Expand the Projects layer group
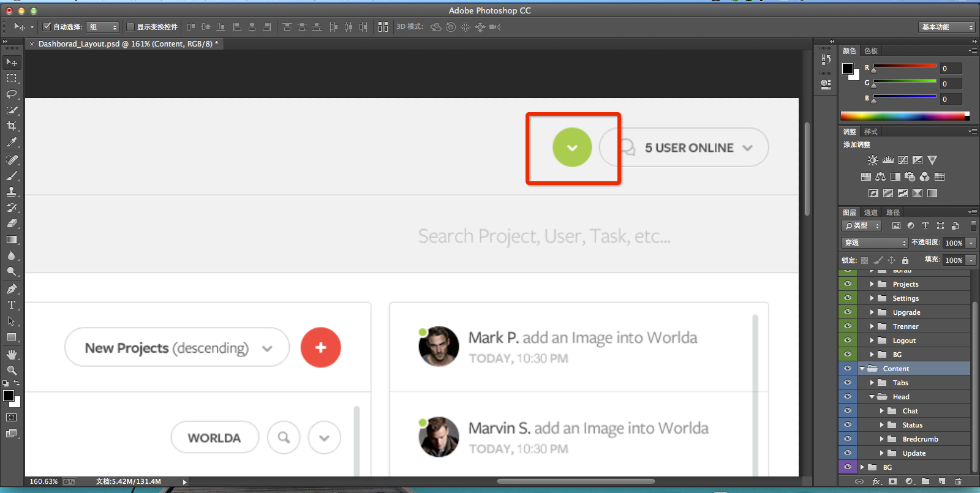The image size is (980, 493). point(872,284)
